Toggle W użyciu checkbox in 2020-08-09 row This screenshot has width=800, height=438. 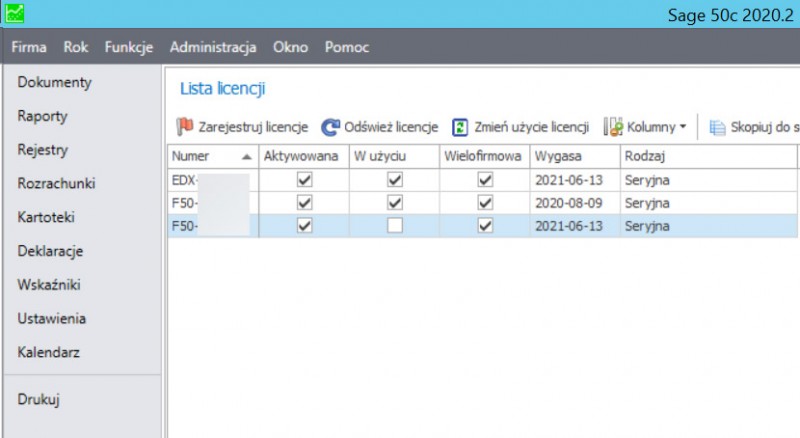click(395, 203)
